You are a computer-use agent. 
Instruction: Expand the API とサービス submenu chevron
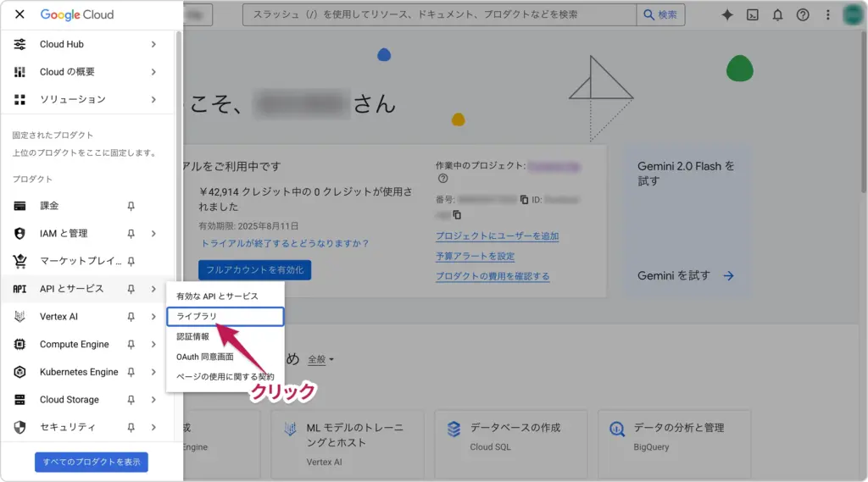153,289
